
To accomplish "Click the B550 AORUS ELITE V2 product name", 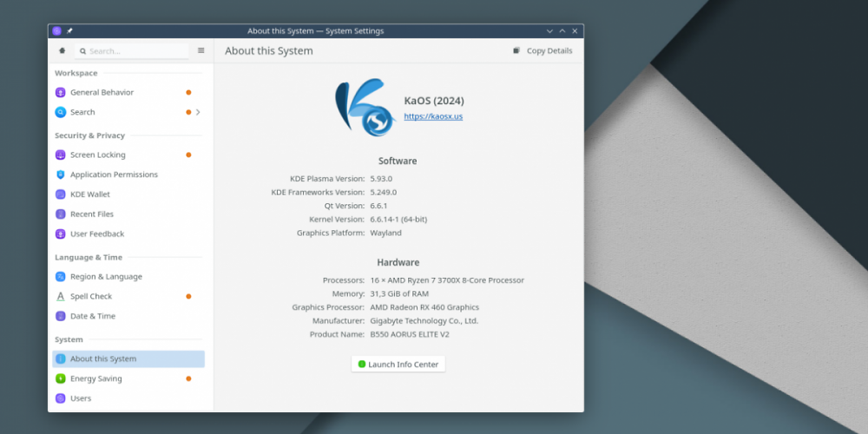I will click(x=410, y=335).
